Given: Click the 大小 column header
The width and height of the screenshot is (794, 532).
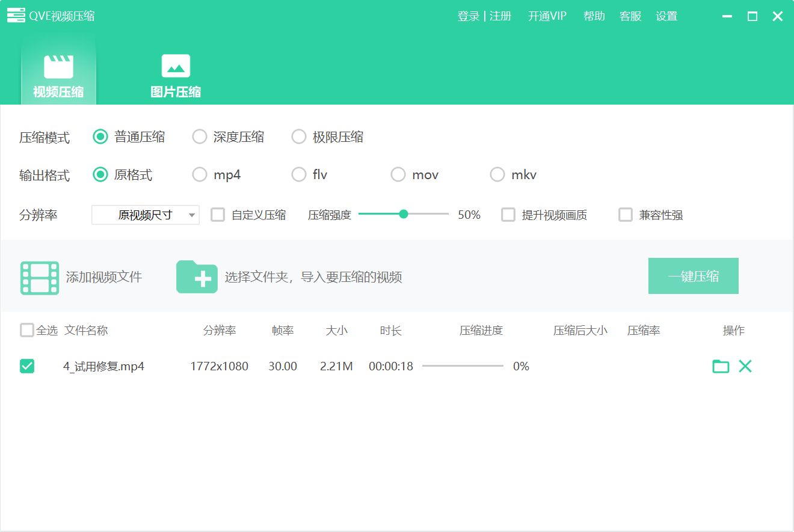Looking at the screenshot, I should pyautogui.click(x=337, y=331).
